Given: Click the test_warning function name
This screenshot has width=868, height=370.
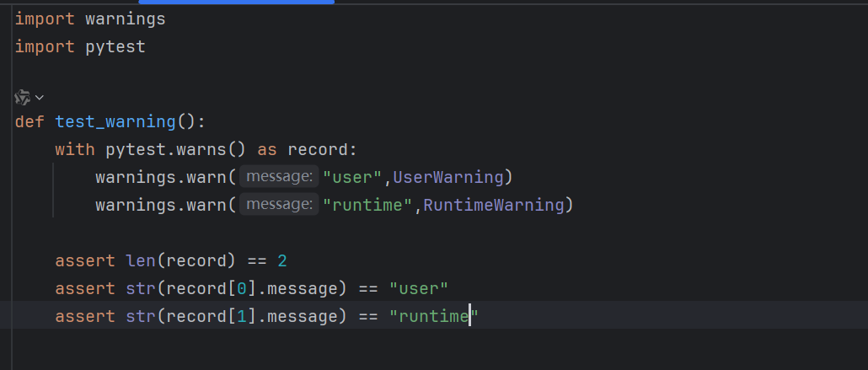Looking at the screenshot, I should point(115,122).
